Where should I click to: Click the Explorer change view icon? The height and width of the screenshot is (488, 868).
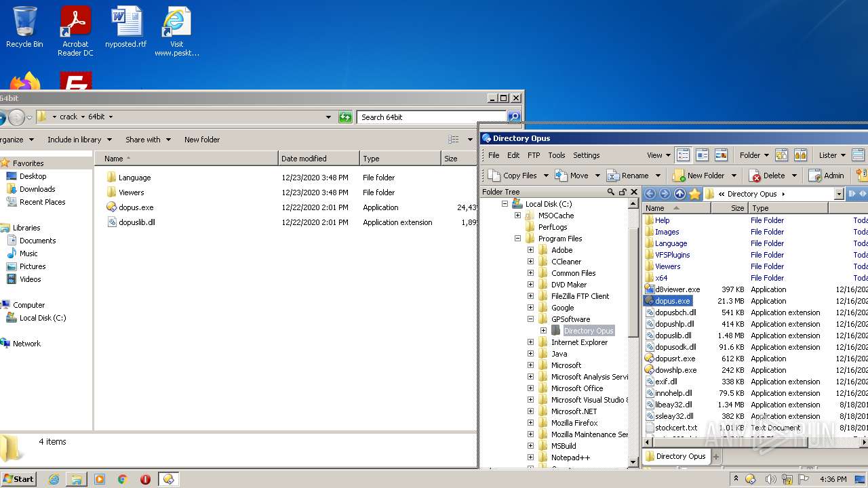point(453,140)
